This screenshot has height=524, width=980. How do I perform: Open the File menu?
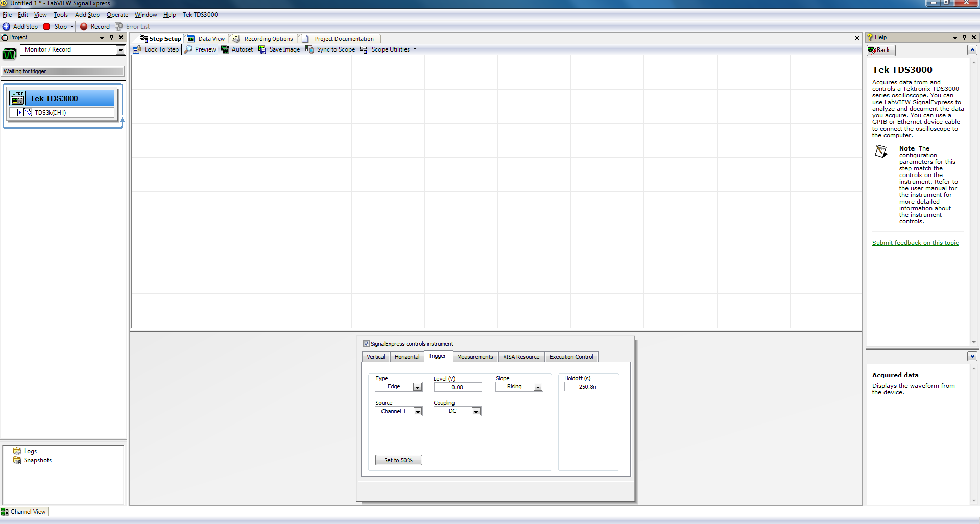point(7,15)
